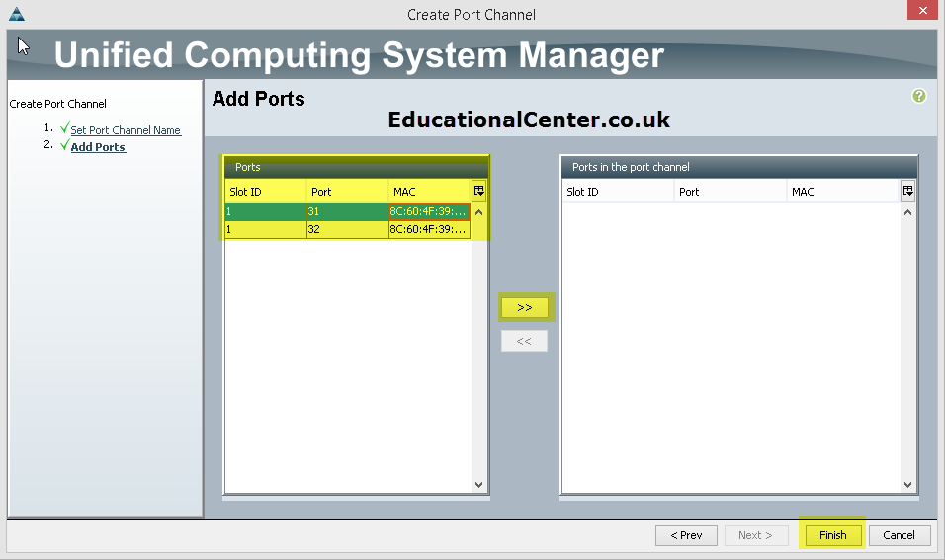The image size is (945, 560).
Task: Cancel the Create Port Channel wizard
Action: click(x=900, y=535)
